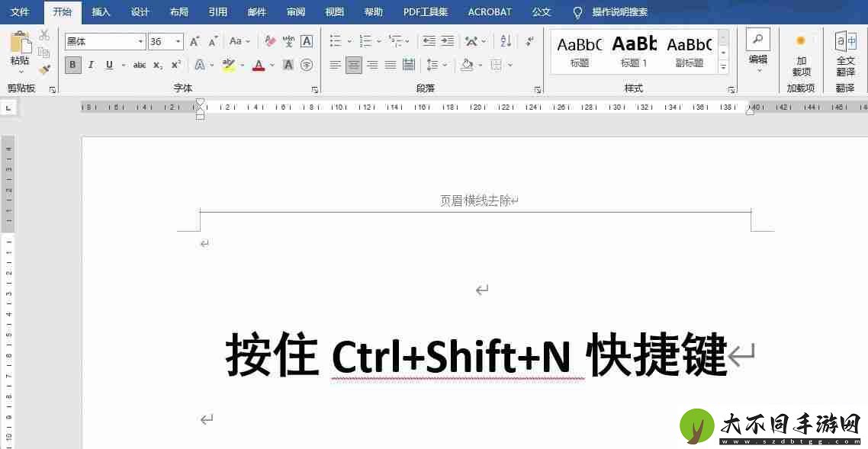Open the Paragraph dialog launcher
The width and height of the screenshot is (868, 449).
(x=537, y=90)
